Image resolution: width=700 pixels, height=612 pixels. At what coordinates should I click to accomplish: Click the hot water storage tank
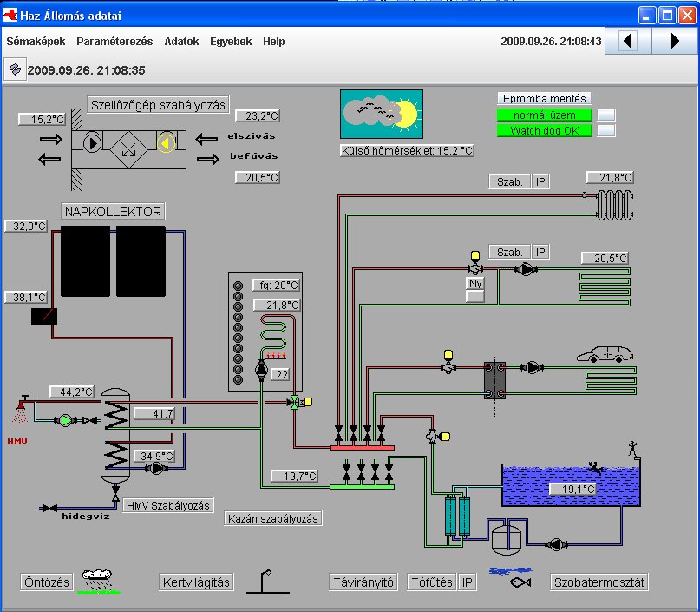point(115,436)
